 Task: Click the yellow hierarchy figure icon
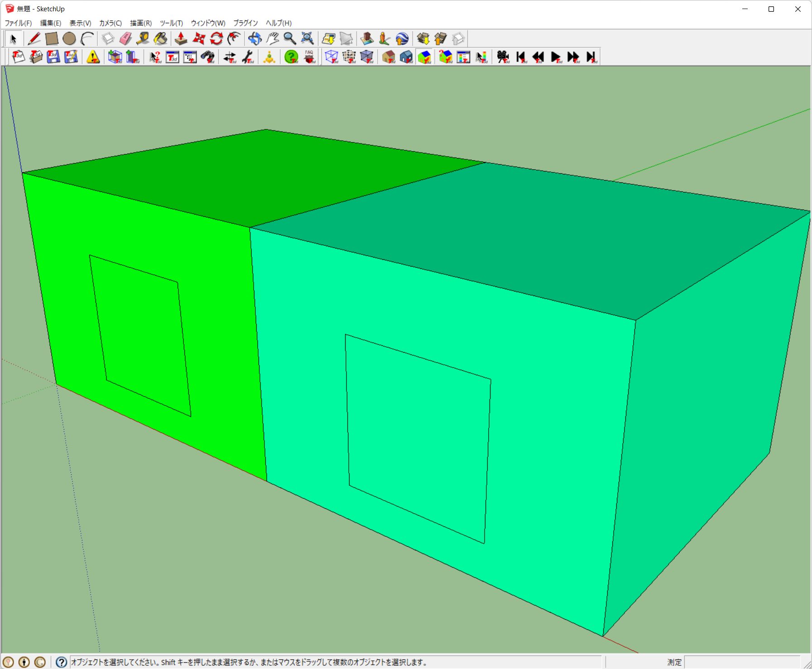click(269, 57)
